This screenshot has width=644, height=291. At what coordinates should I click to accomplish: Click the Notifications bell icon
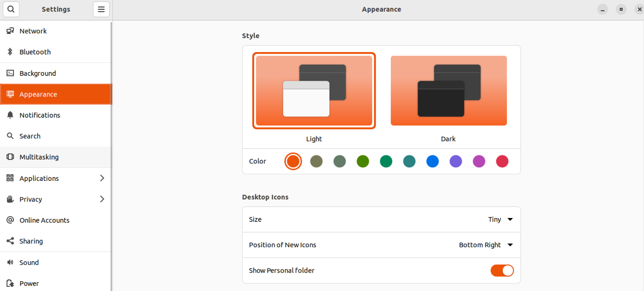[x=10, y=115]
